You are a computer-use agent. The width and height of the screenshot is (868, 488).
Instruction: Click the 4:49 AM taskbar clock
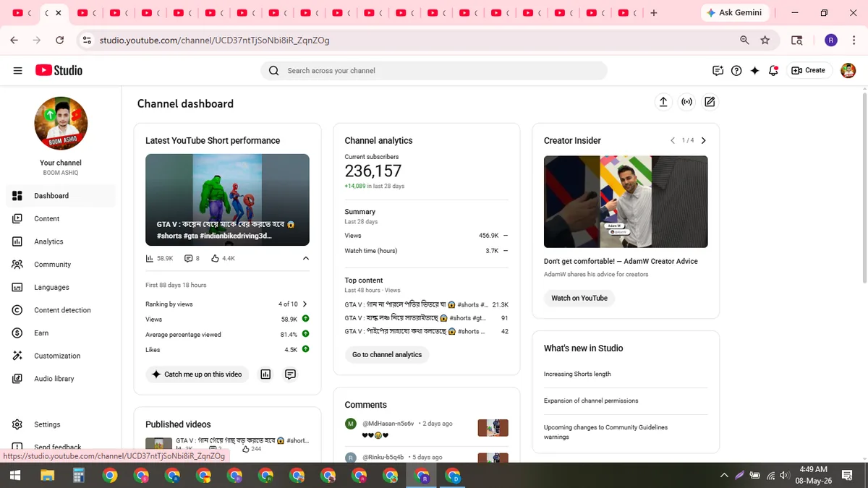point(815,475)
